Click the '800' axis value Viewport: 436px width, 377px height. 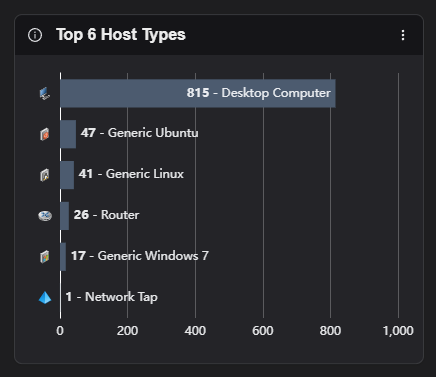coord(330,331)
